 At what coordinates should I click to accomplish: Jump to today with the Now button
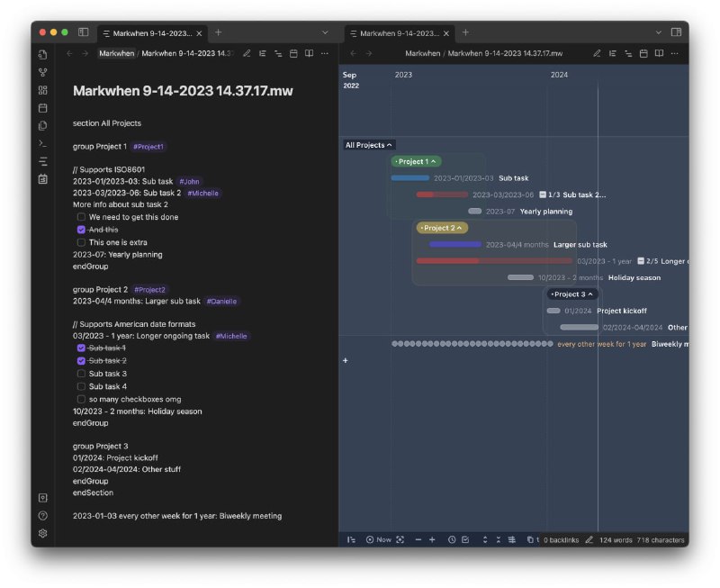(379, 539)
